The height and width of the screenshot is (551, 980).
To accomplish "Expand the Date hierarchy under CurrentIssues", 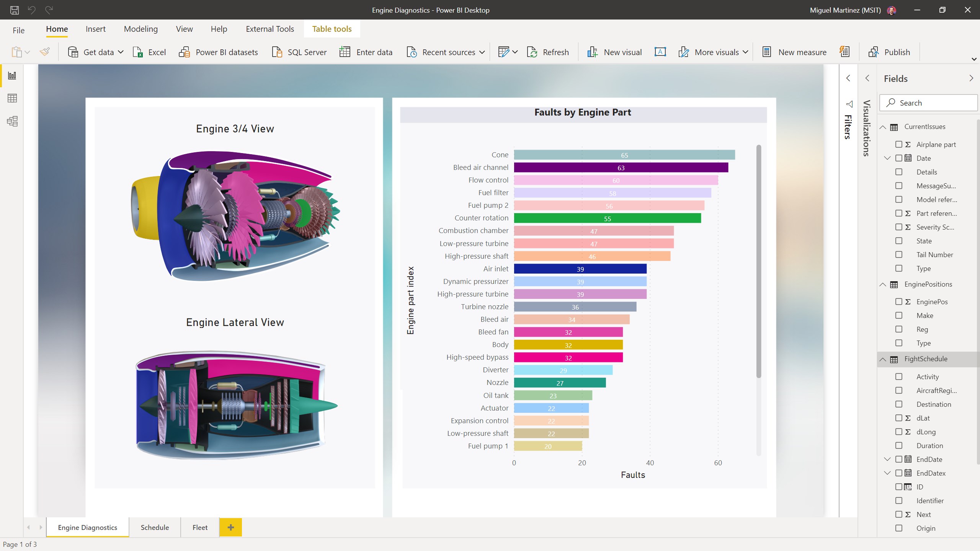I will (x=887, y=158).
